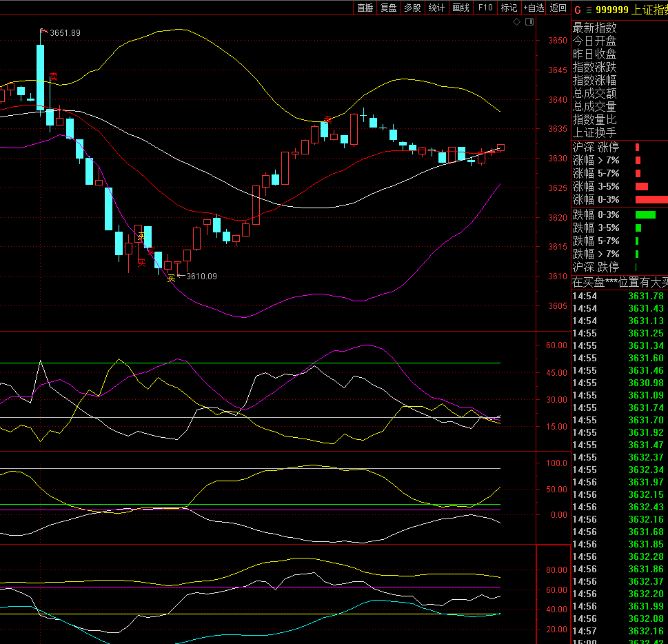Click the yellow 买 signal on candlestick
This screenshot has height=644, width=668.
pos(141,236)
